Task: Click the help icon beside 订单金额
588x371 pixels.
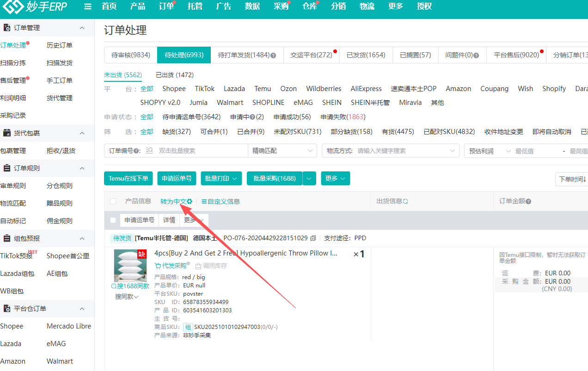Action: click(528, 201)
